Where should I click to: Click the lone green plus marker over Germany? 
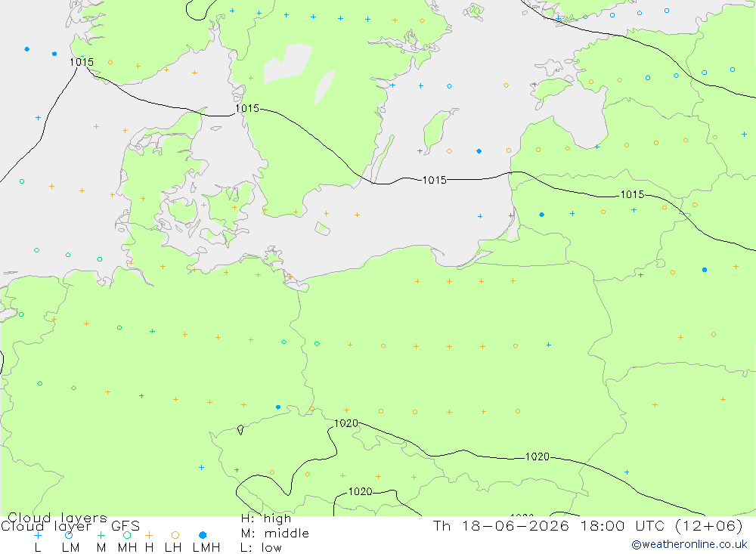153,331
